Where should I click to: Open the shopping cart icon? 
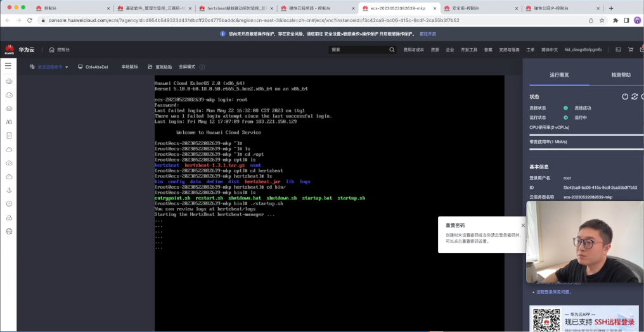point(631,49)
